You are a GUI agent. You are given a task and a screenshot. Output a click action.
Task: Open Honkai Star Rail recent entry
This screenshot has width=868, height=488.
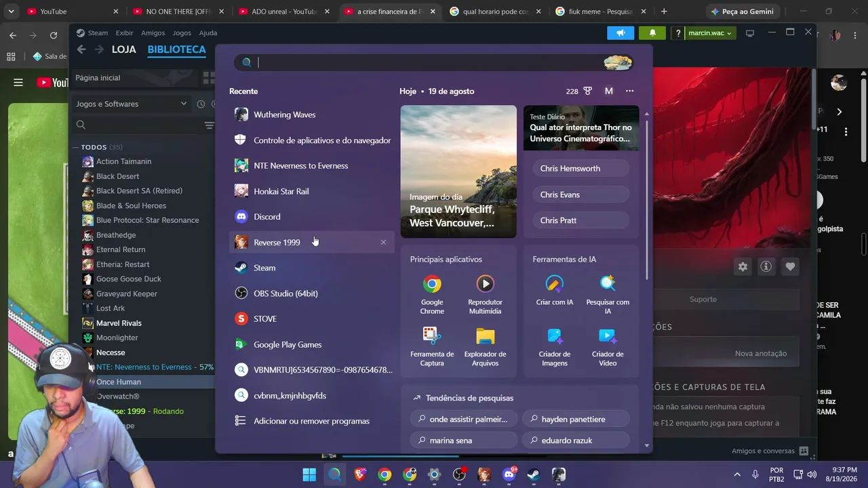311,191
